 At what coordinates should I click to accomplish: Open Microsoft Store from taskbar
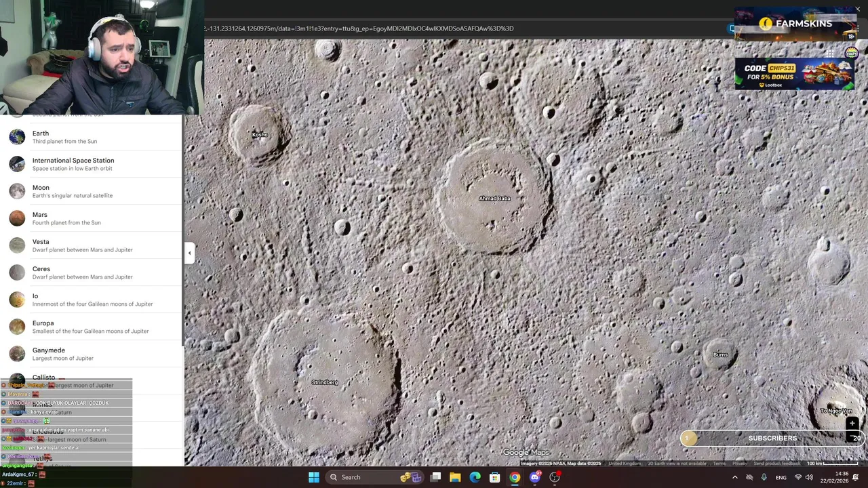coord(494,477)
